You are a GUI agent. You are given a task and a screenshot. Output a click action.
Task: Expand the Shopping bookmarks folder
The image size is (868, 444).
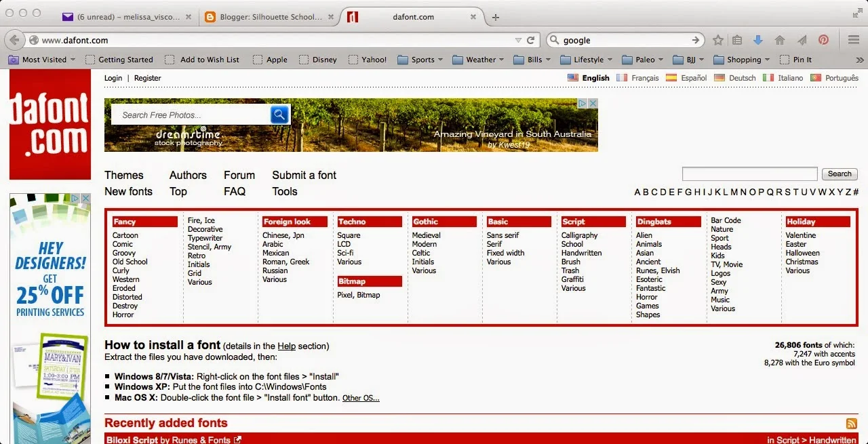point(742,60)
